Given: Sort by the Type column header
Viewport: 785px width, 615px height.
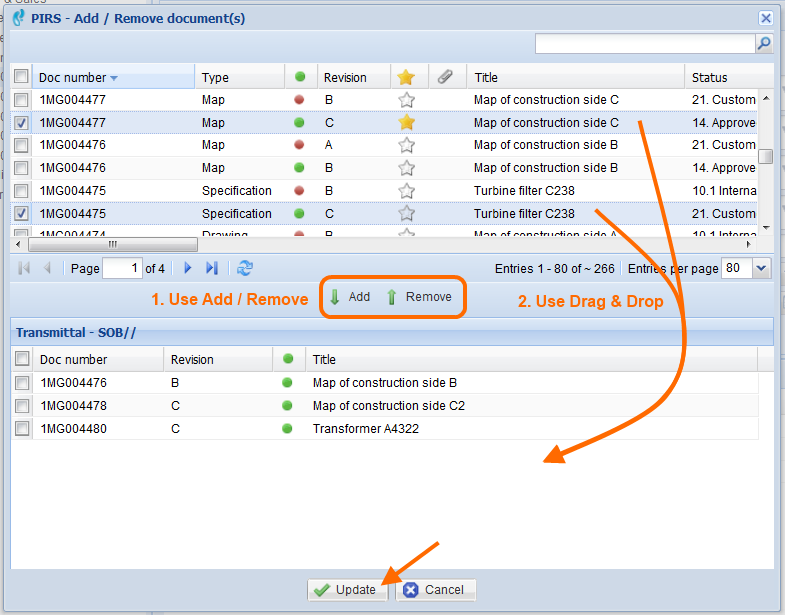Looking at the screenshot, I should (x=215, y=77).
